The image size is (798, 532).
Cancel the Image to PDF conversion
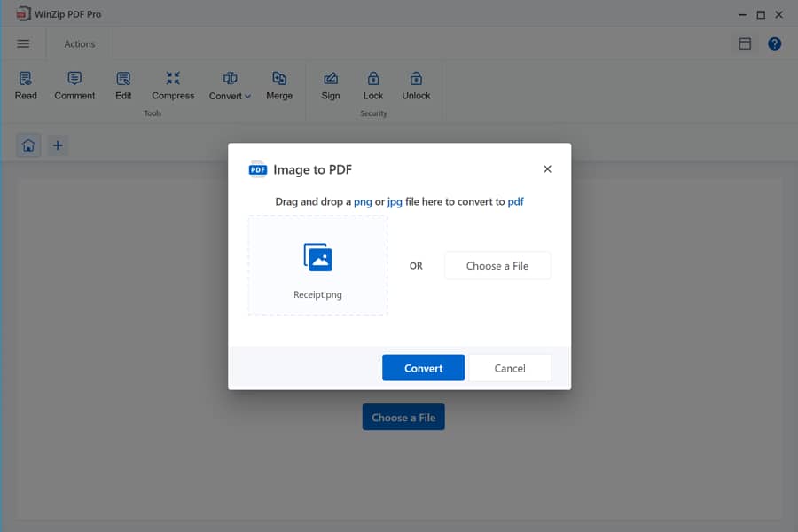pos(510,367)
